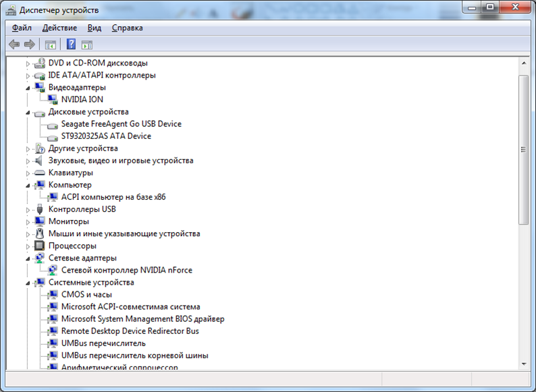Select UMBus перечислитель корневой шины
The height and width of the screenshot is (392, 536).
(x=135, y=356)
